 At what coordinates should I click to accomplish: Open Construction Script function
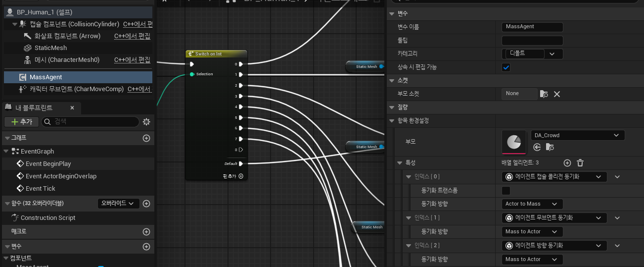(48, 217)
